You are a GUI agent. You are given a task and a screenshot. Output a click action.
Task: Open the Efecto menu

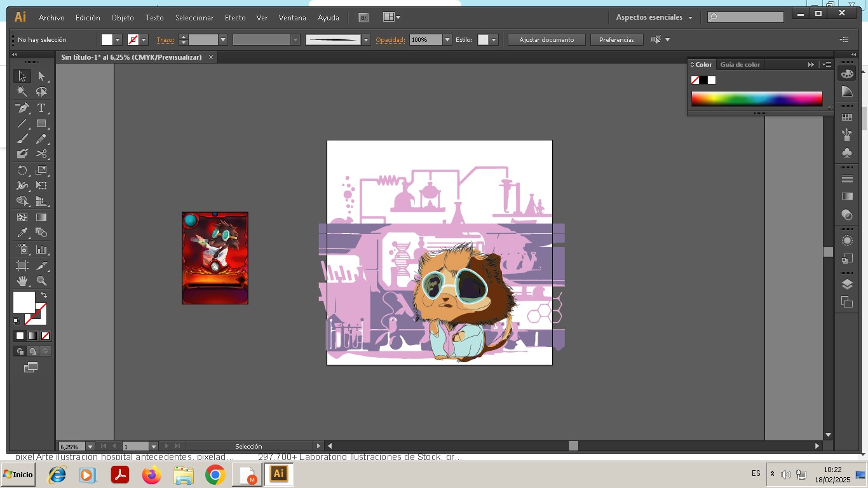[x=235, y=18]
